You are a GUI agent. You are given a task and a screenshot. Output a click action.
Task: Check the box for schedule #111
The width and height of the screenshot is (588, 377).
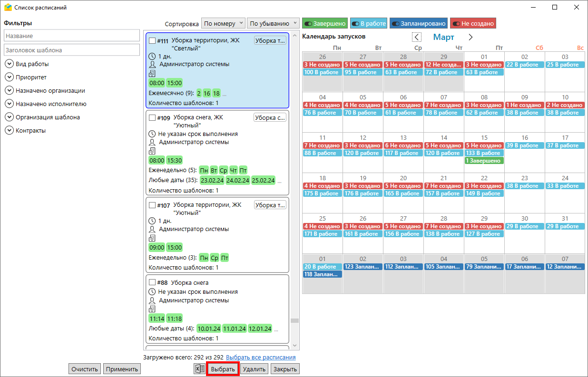(x=152, y=41)
